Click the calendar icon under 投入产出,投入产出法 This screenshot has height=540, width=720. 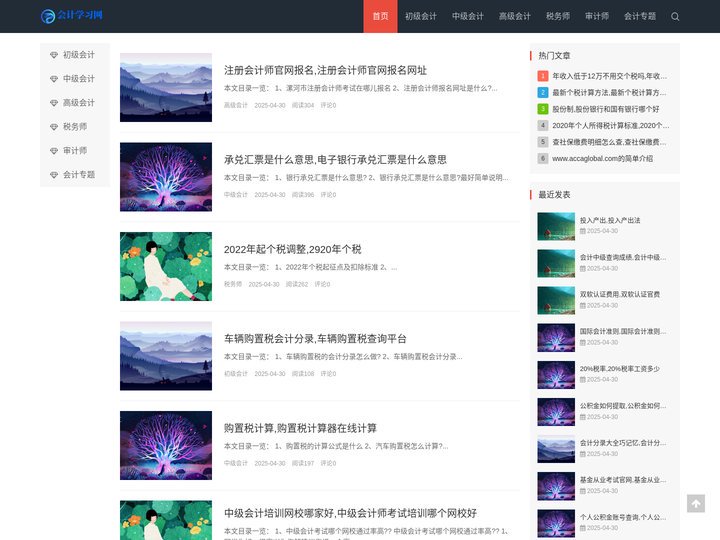582,231
